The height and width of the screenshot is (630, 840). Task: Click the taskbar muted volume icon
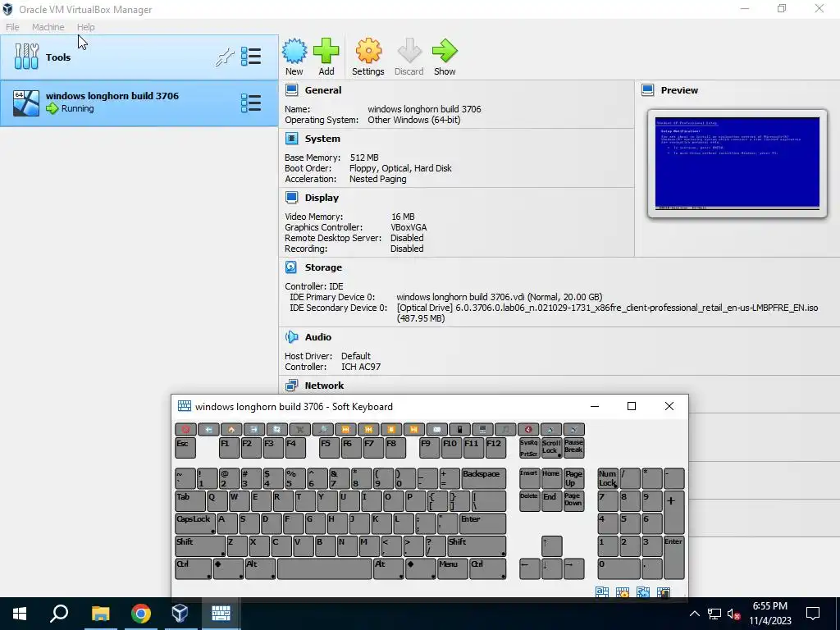point(733,614)
